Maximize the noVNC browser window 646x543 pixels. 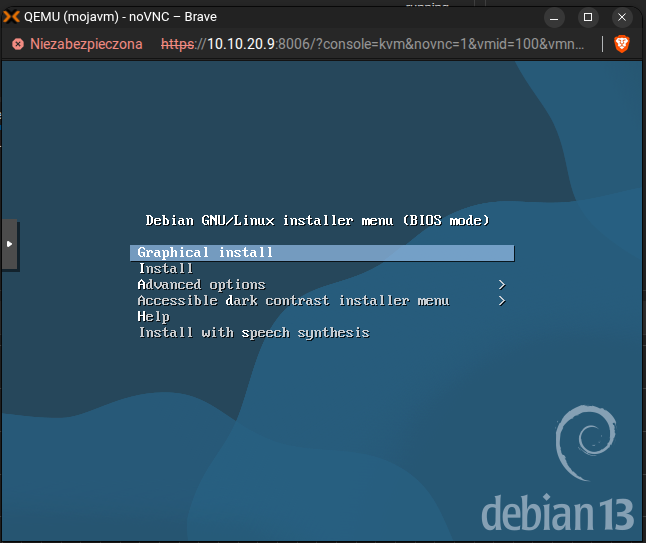pos(588,17)
